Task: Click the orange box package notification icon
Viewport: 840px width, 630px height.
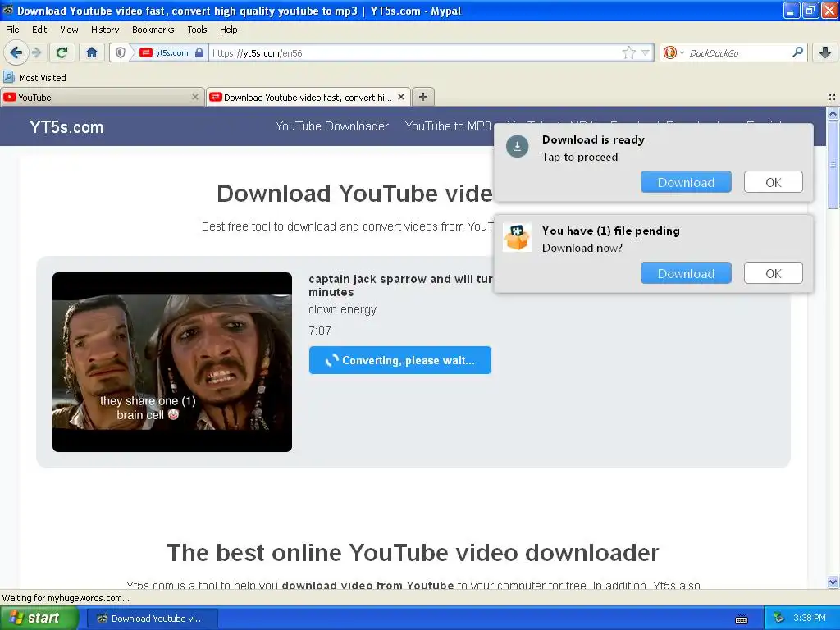Action: (517, 237)
